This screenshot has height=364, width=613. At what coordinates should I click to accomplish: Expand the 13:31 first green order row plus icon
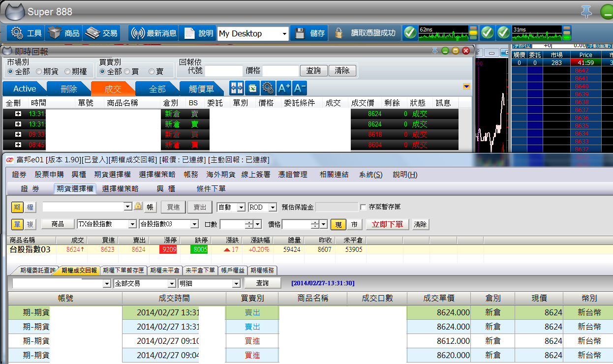pos(18,114)
